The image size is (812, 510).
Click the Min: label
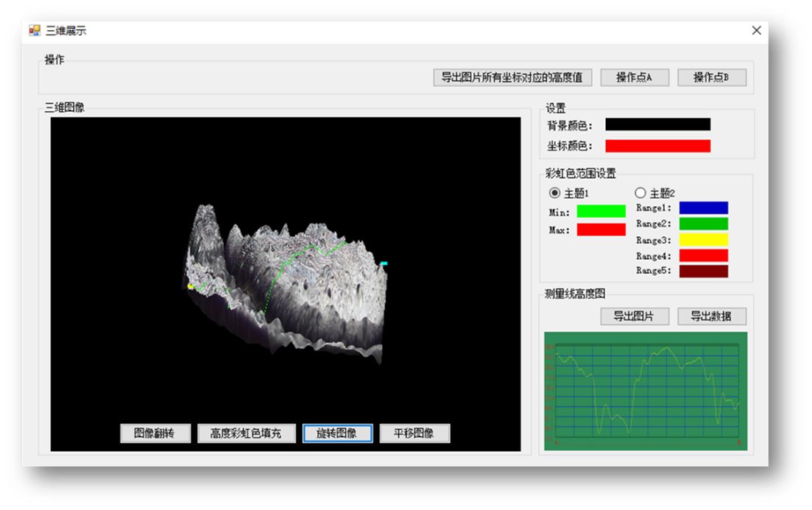(559, 213)
